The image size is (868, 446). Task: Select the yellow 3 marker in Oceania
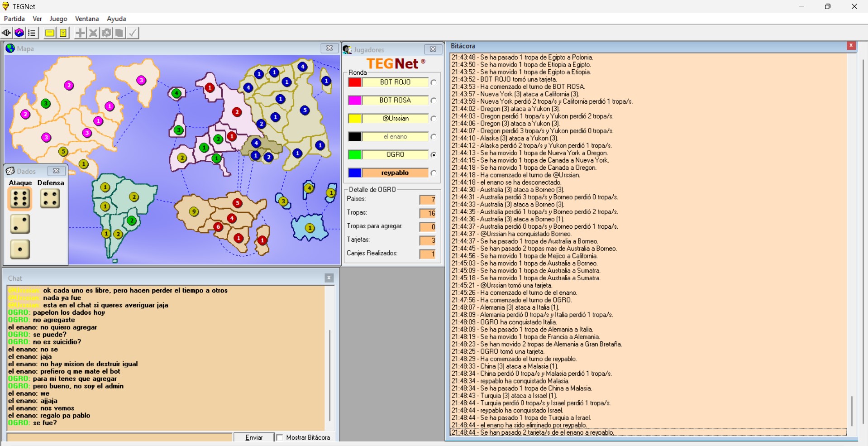(x=283, y=201)
